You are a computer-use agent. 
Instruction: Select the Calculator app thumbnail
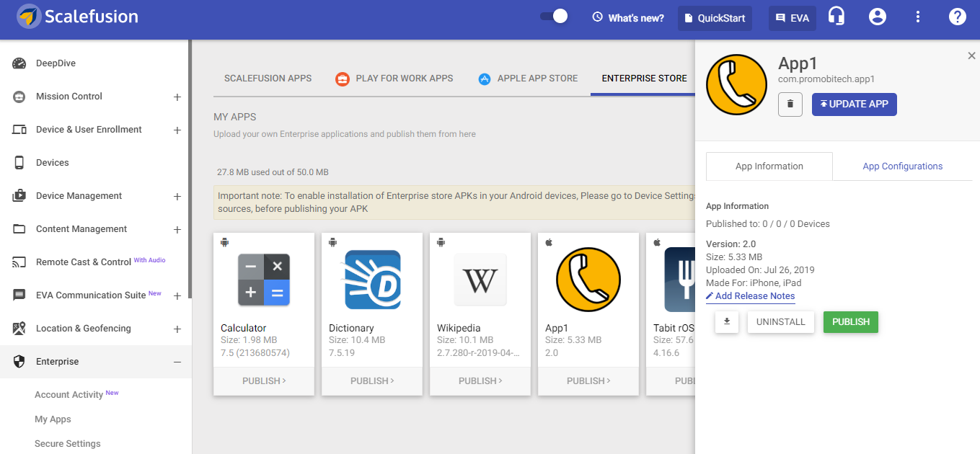coord(264,280)
